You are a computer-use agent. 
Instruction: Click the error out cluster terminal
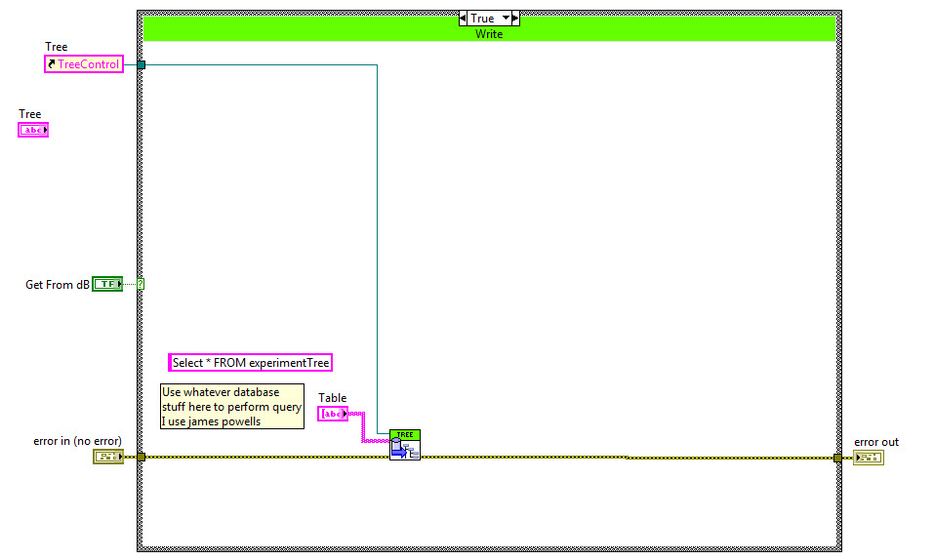point(869,458)
